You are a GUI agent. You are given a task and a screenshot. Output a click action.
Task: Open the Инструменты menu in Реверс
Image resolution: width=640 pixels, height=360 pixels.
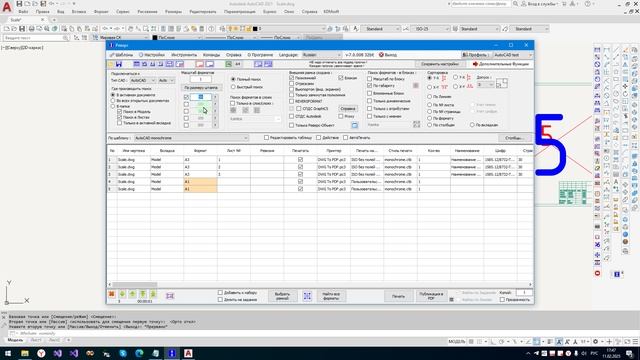click(184, 55)
